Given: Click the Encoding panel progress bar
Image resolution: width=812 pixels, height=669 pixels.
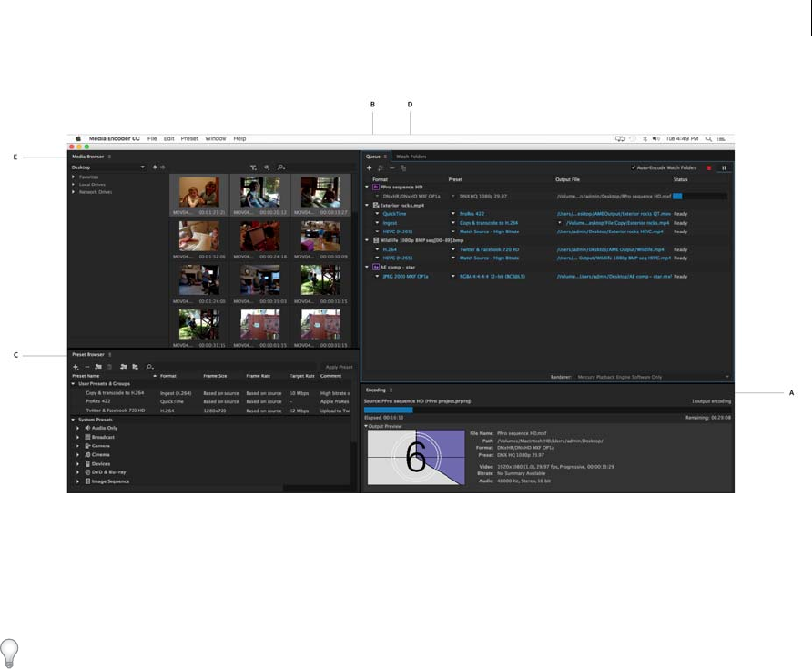Looking at the screenshot, I should pos(547,410).
